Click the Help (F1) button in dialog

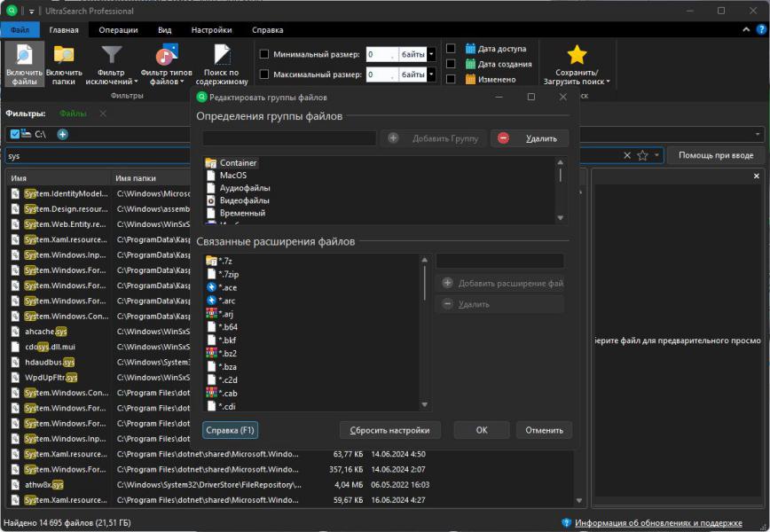tap(230, 430)
